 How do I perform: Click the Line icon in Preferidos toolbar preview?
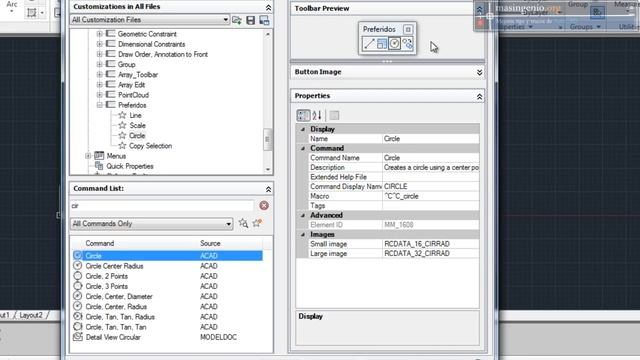(x=369, y=44)
